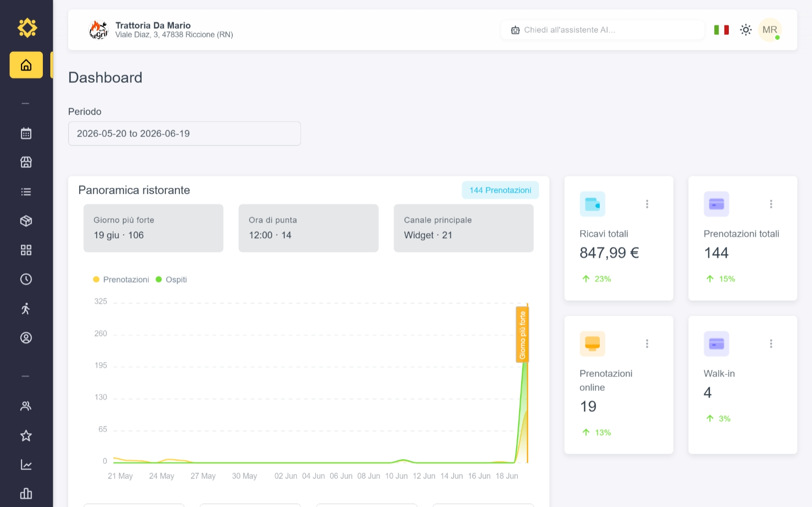Image resolution: width=812 pixels, height=507 pixels.
Task: Open the grid tiles icon in sidebar
Action: click(x=26, y=250)
